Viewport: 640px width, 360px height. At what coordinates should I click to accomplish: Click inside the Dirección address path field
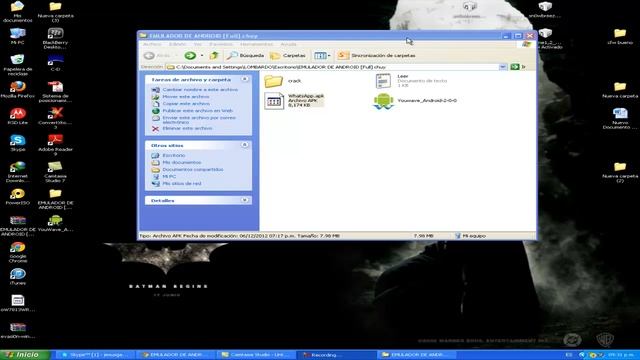[333, 67]
